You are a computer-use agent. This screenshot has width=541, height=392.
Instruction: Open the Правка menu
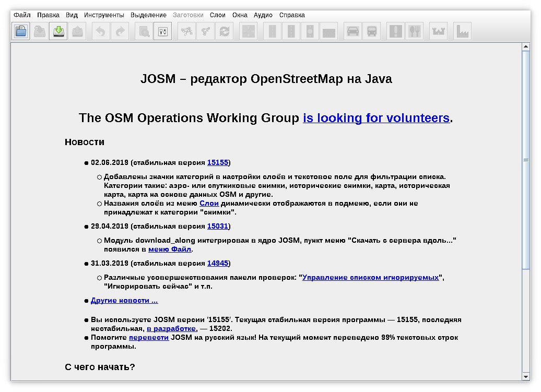pos(48,15)
